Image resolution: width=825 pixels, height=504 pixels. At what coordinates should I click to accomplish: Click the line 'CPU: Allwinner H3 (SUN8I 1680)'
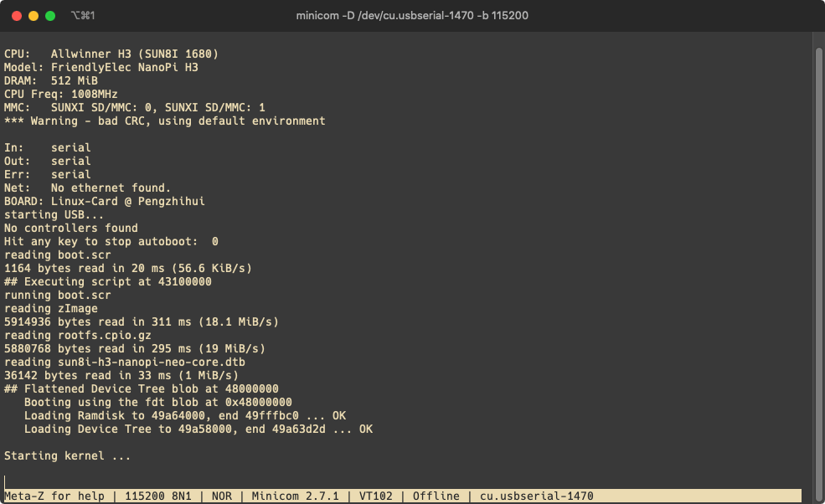(x=111, y=54)
